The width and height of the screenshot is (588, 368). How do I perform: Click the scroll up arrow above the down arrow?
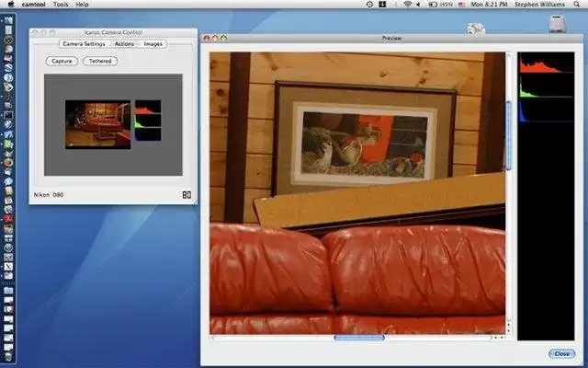pos(509,323)
